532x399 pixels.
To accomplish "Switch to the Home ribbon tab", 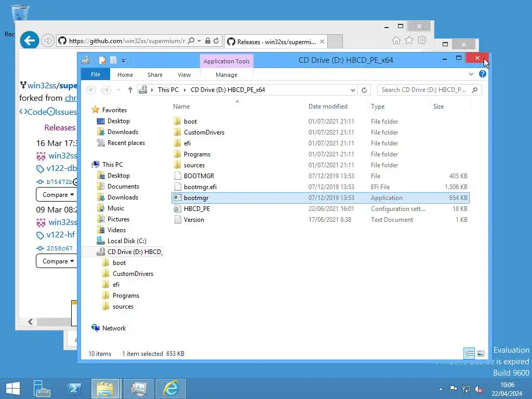I will point(125,75).
